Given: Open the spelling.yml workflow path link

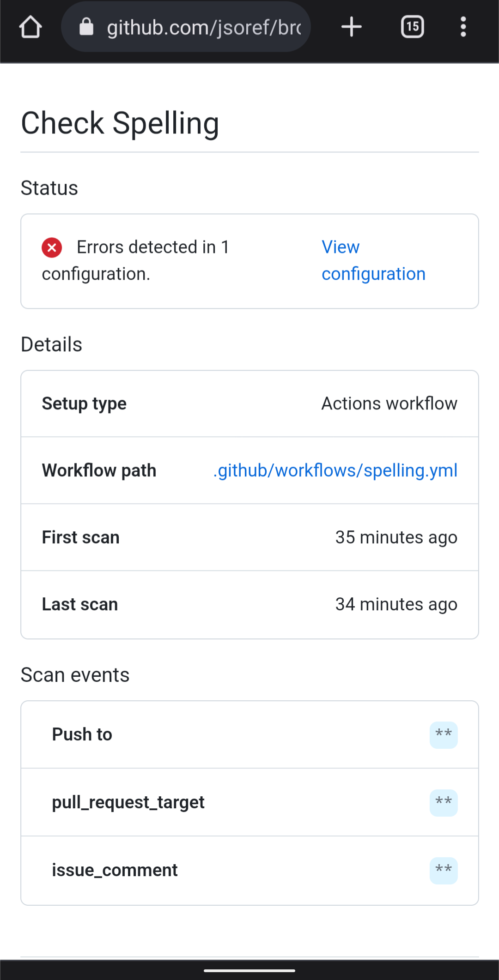Looking at the screenshot, I should (x=335, y=470).
